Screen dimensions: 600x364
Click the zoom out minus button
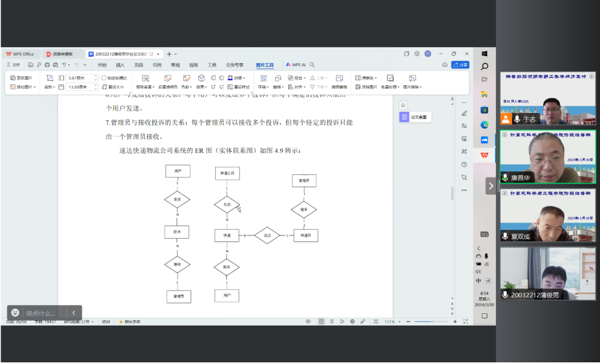(x=408, y=322)
